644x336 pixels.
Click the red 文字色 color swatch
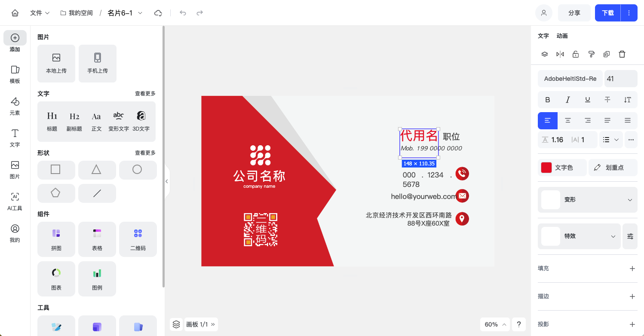(546, 168)
